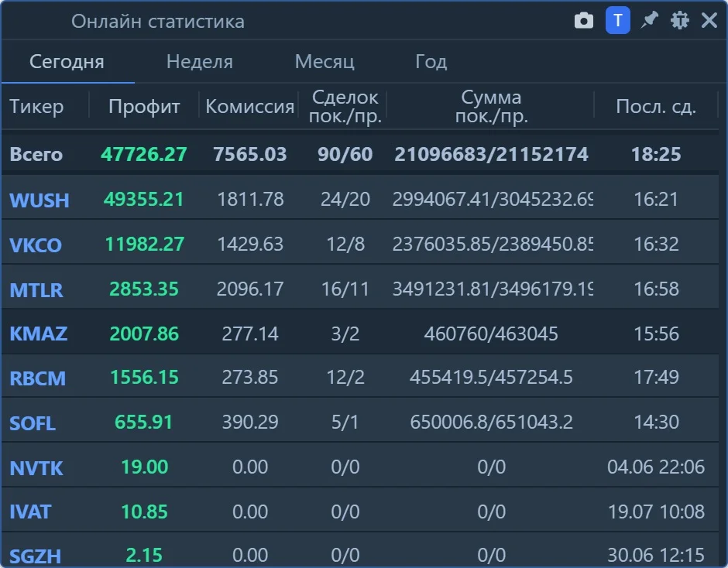Open settings via the gear icon
The width and height of the screenshot is (728, 568).
pyautogui.click(x=680, y=20)
